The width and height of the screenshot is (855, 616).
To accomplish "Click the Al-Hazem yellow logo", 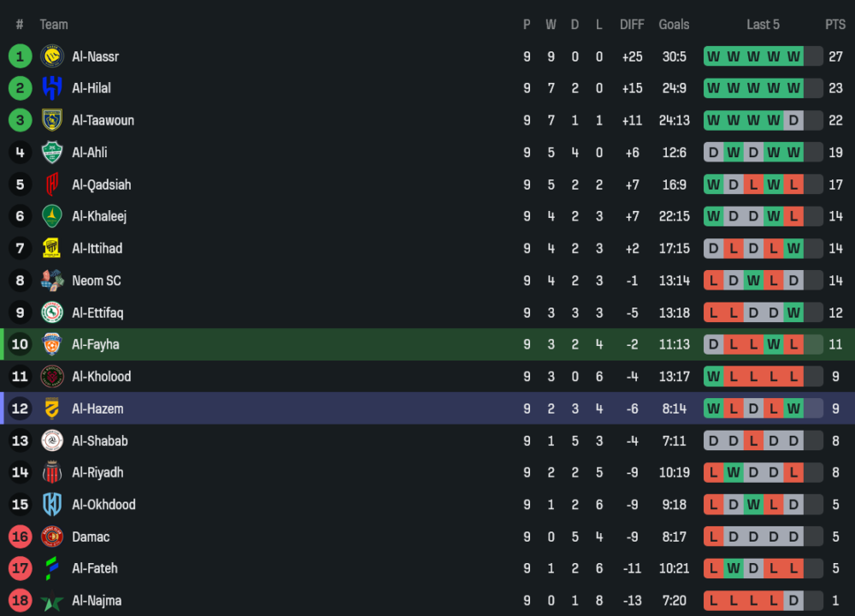I will pyautogui.click(x=52, y=408).
